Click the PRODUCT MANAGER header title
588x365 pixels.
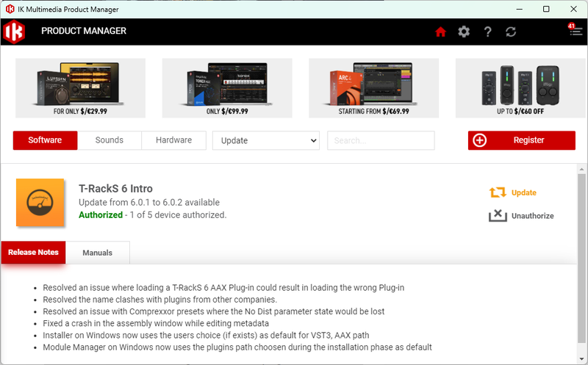tap(84, 31)
